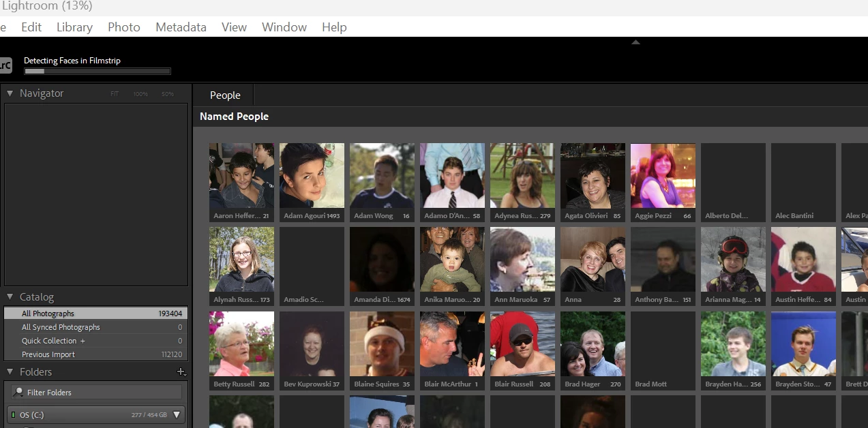Expand the OS (C:) volume dropdown
Screen dimensions: 868x428
pos(177,414)
